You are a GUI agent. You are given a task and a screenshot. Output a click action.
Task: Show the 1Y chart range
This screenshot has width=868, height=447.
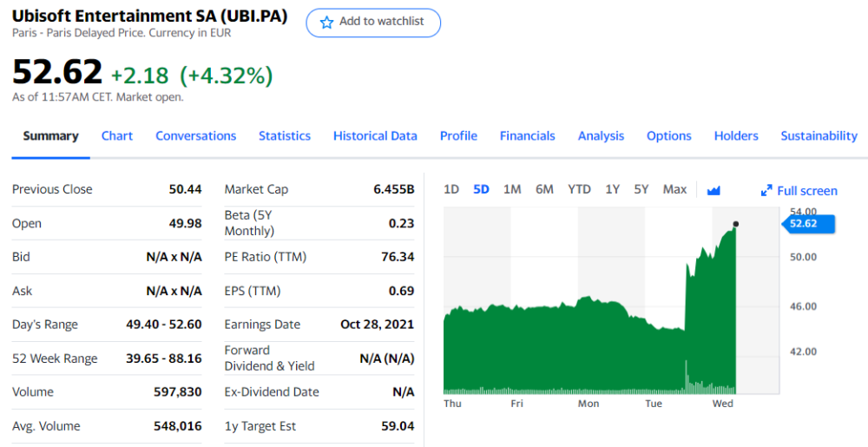click(x=612, y=189)
